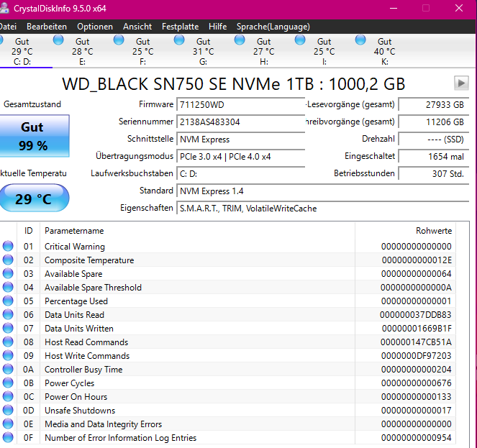The height and width of the screenshot is (448, 477).
Task: Click status orb of Power On Hours row
Action: pos(8,397)
